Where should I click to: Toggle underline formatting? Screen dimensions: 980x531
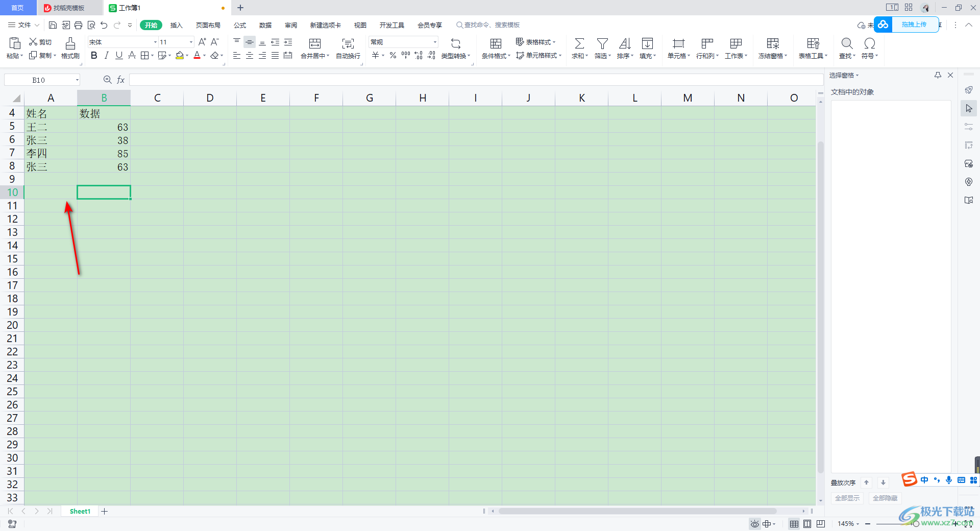point(119,56)
